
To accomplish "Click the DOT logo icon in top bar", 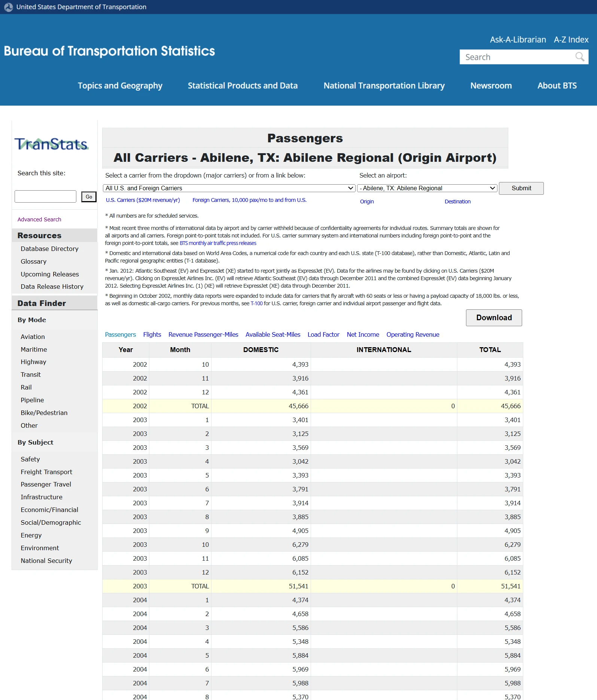I will coord(8,7).
